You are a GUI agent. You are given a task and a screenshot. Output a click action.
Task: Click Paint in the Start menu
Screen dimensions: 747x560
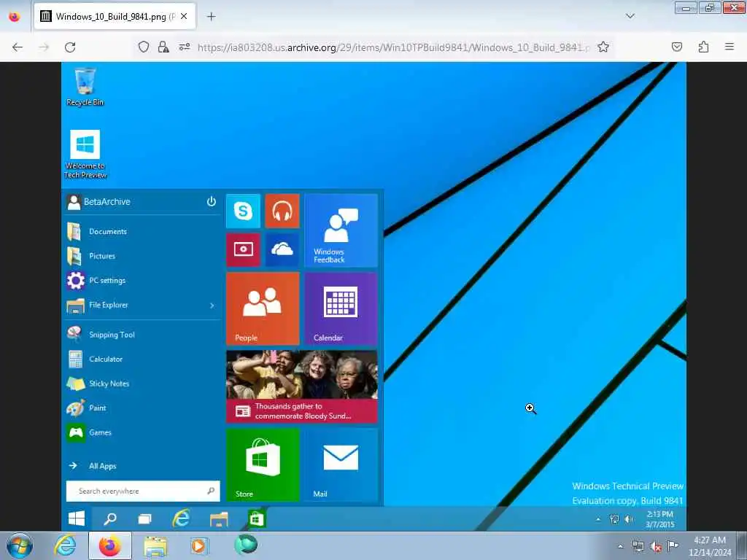click(142, 408)
